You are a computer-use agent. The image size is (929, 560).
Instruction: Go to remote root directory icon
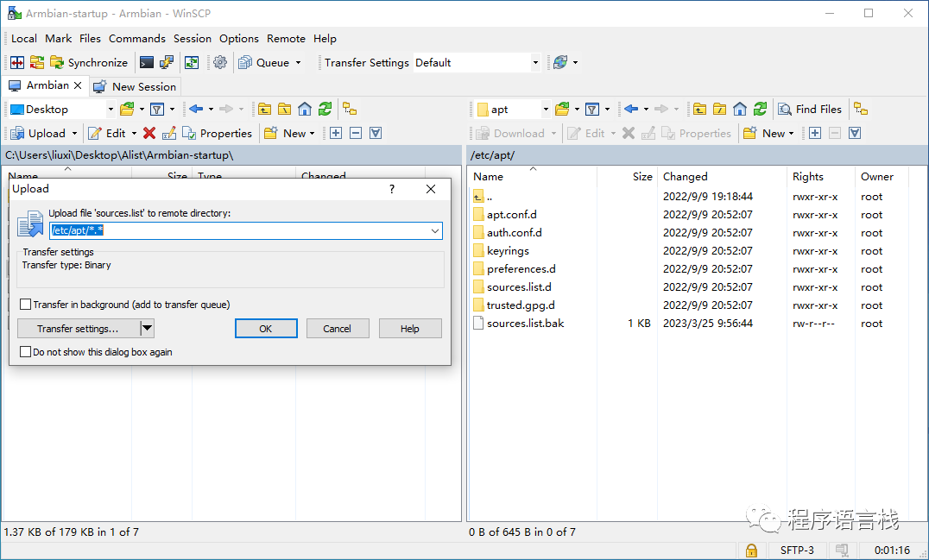coord(719,109)
